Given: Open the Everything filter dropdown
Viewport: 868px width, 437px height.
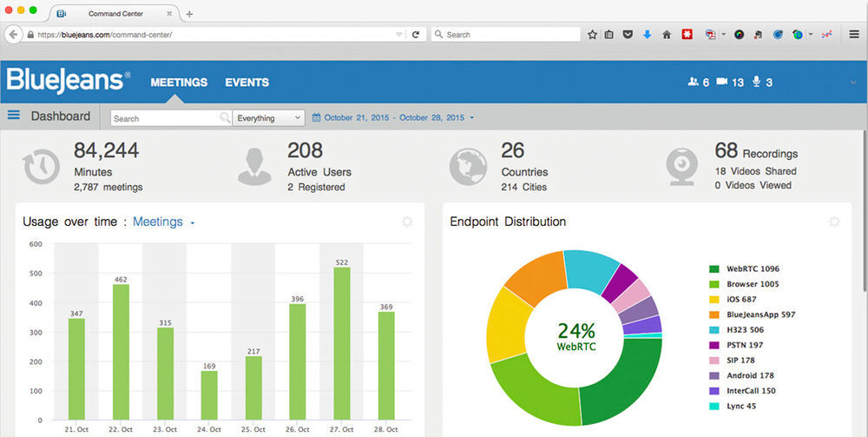Looking at the screenshot, I should (268, 118).
